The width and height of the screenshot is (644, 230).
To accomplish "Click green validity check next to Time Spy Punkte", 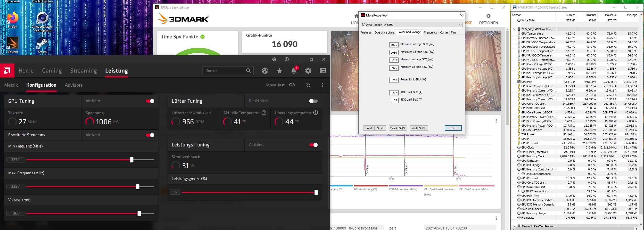I will pos(203,37).
